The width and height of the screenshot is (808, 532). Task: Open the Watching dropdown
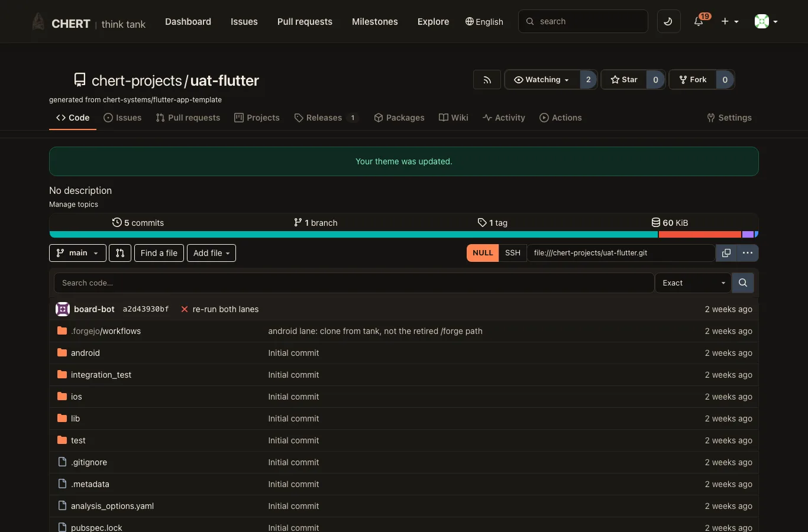[542, 80]
